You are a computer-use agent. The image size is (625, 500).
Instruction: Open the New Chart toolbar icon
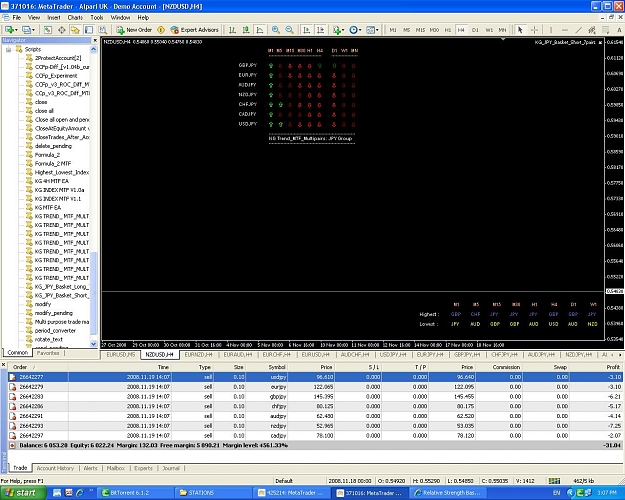tap(9, 30)
